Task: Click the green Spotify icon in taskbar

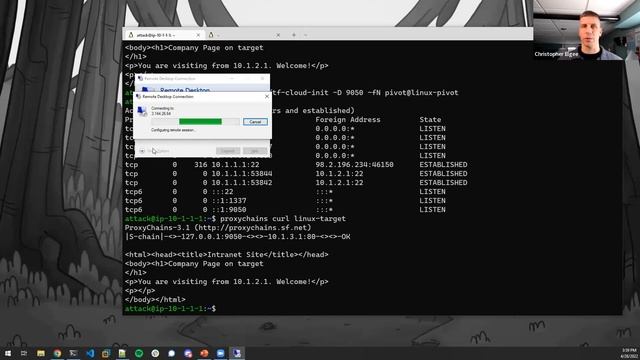Action: (139, 353)
